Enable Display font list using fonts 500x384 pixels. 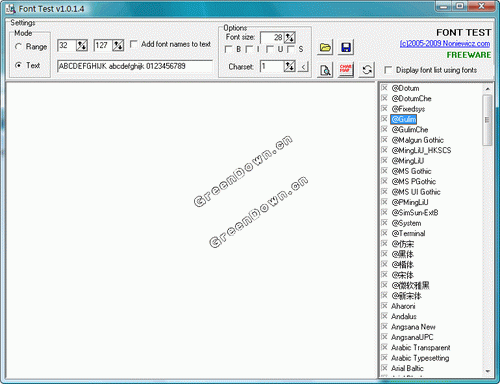388,70
